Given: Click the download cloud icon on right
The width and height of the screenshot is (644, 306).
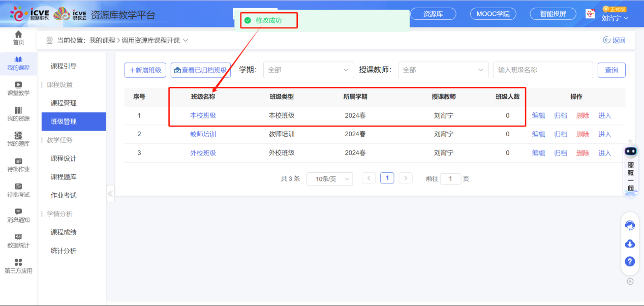Looking at the screenshot, I should coord(630,244).
